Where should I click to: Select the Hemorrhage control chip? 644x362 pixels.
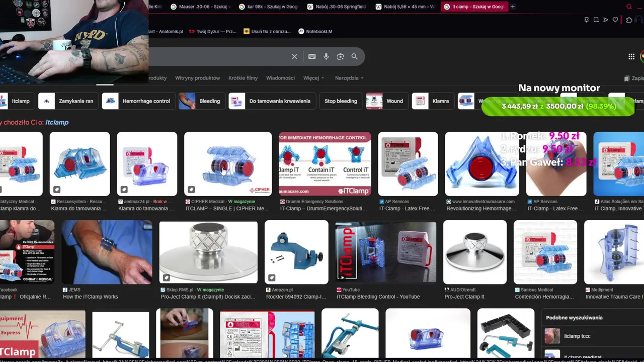(138, 101)
